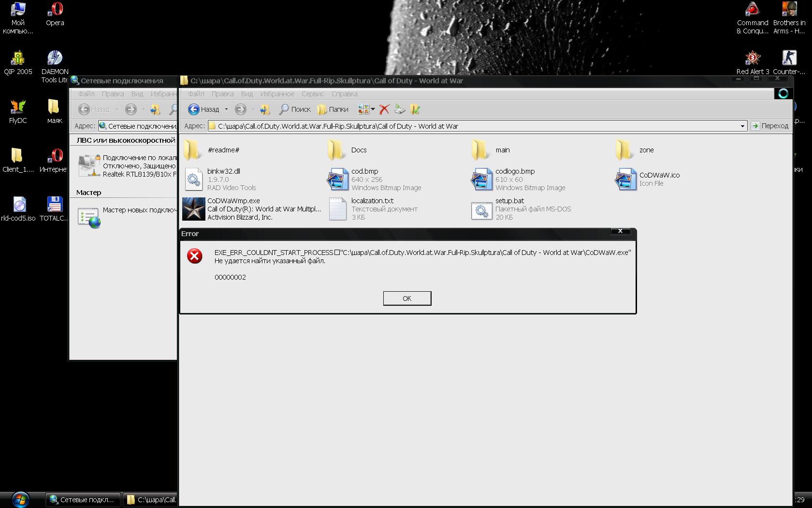Open the Справка menu

pos(345,94)
